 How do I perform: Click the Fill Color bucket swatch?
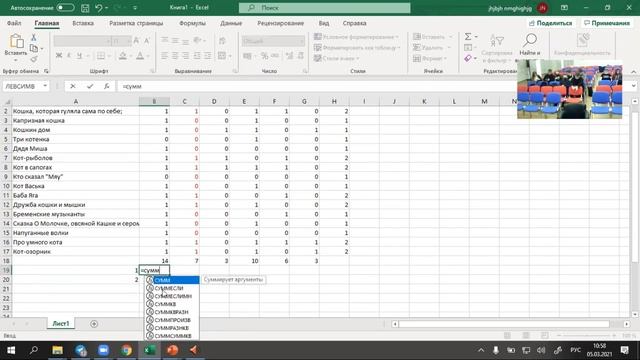click(x=122, y=56)
